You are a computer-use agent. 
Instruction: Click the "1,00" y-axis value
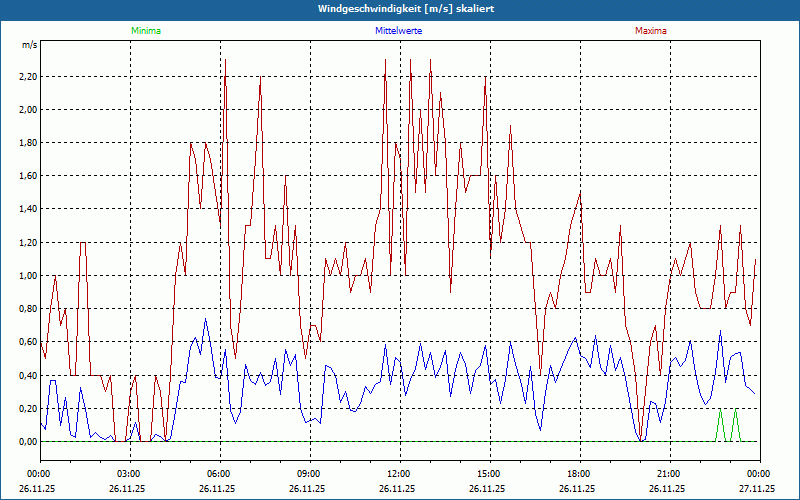(x=29, y=276)
